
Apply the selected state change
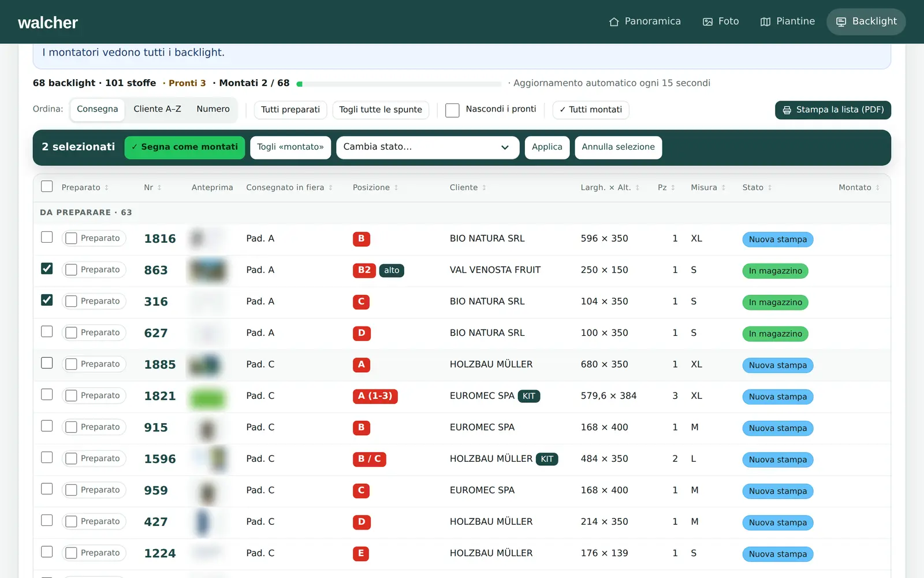click(547, 147)
